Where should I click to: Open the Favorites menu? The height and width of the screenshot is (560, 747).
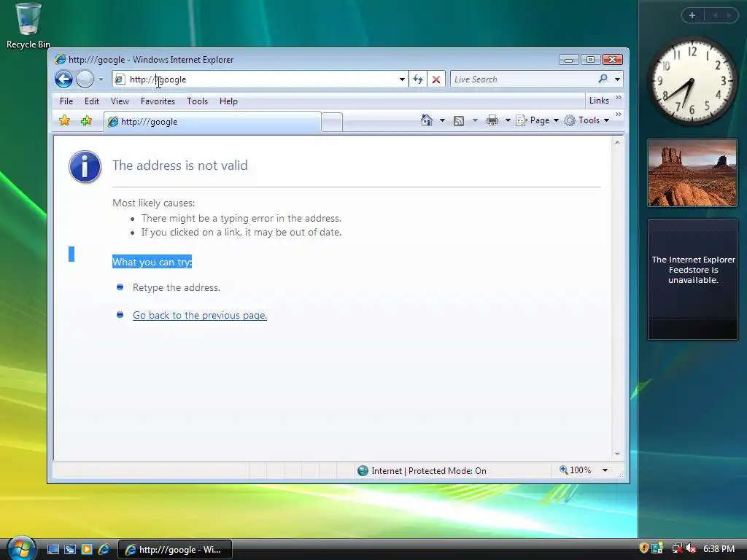(x=158, y=101)
